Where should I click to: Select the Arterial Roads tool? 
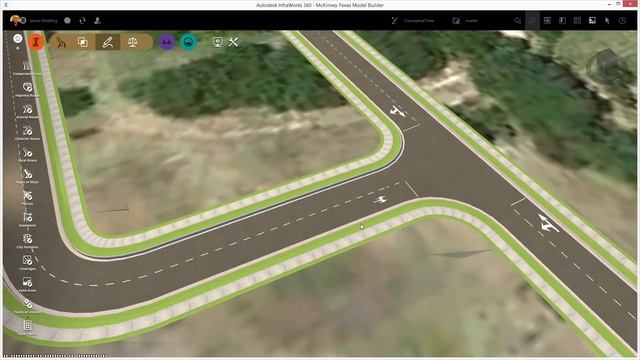pyautogui.click(x=27, y=111)
